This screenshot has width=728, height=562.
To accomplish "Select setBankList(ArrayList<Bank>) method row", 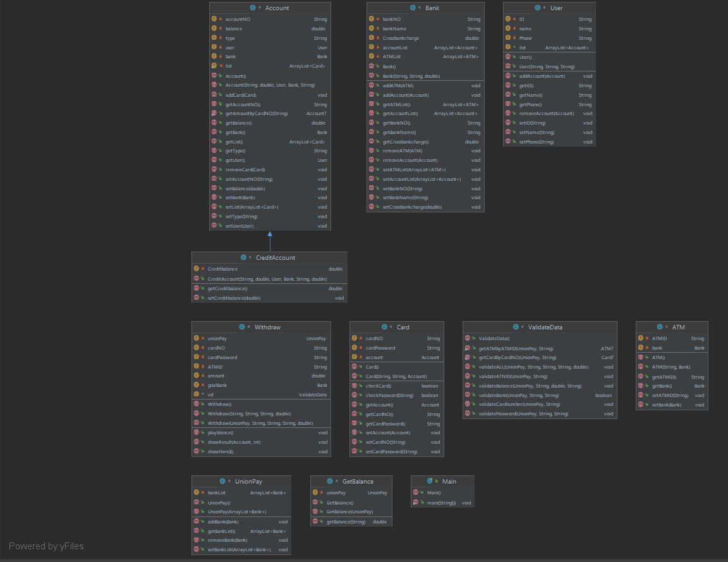I will 241,549.
